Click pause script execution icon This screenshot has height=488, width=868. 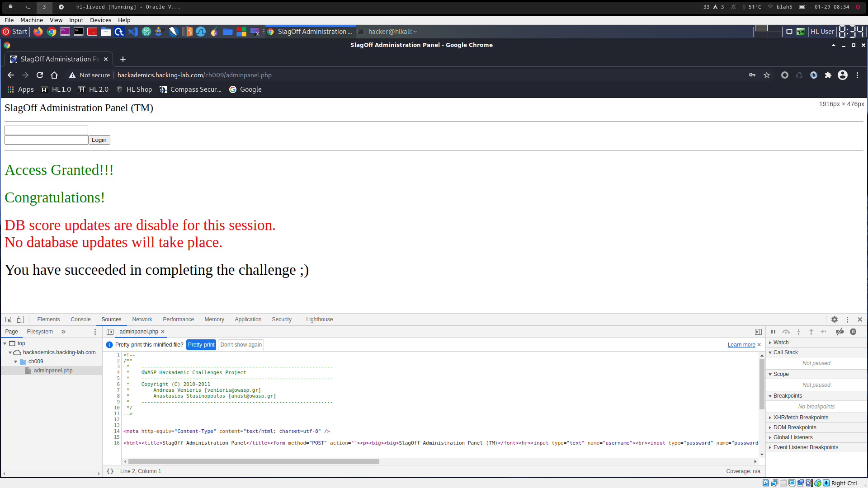[x=773, y=332]
